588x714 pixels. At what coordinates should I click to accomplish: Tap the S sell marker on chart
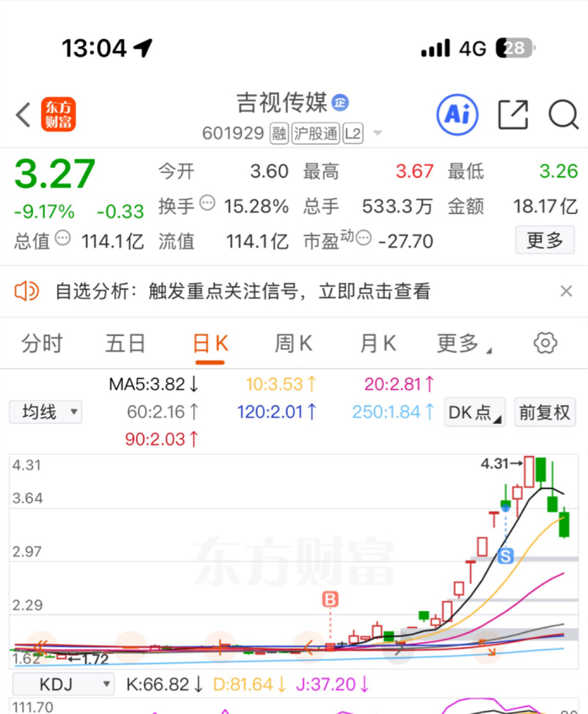pyautogui.click(x=506, y=556)
